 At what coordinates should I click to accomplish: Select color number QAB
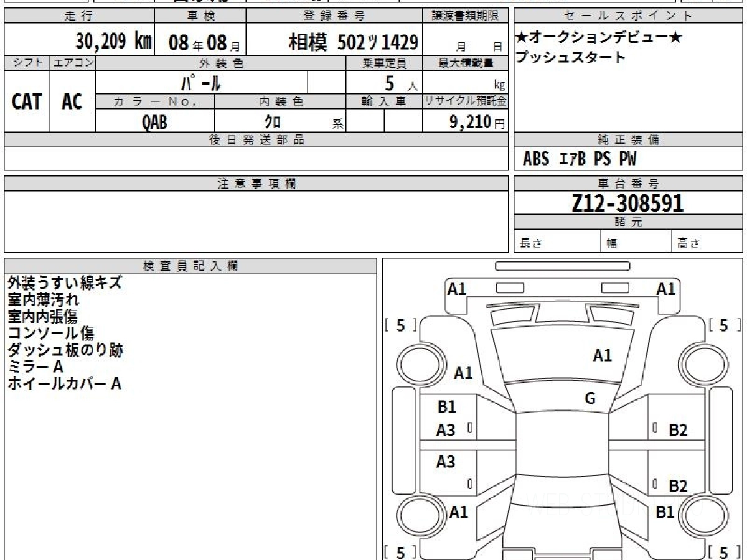click(x=155, y=122)
